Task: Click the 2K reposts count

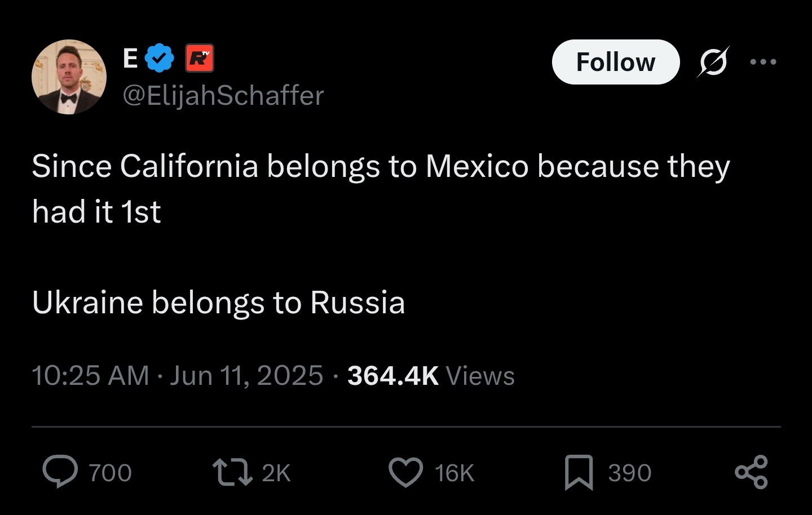Action: [276, 473]
